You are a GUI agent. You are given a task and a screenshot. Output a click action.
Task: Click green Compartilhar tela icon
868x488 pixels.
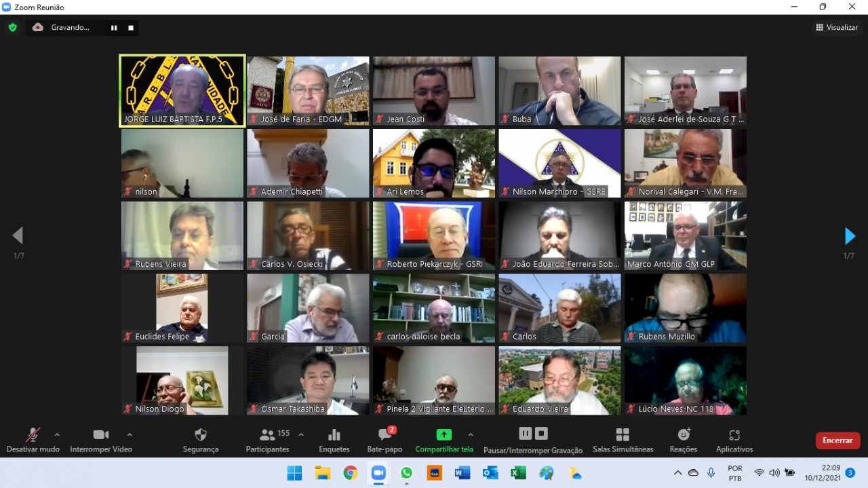tap(443, 435)
